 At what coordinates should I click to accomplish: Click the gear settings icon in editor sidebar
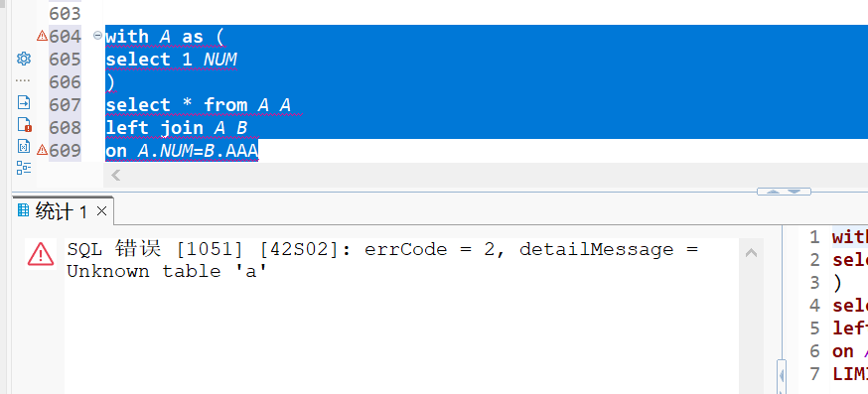[24, 59]
